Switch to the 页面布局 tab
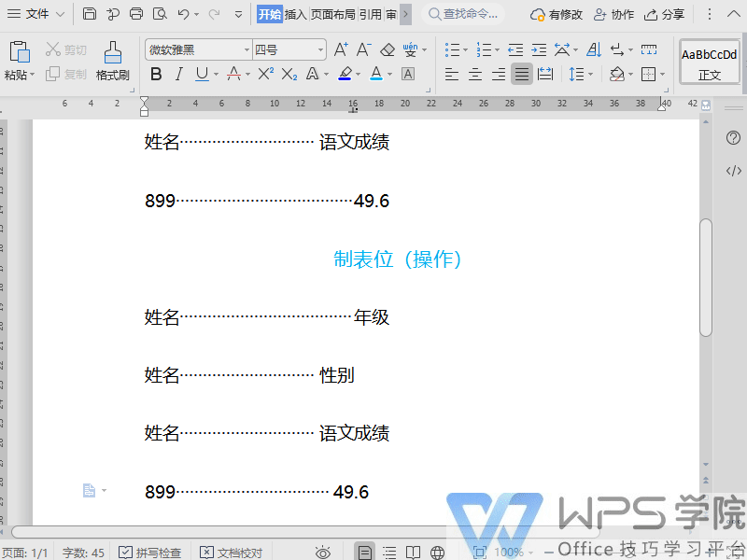This screenshot has height=560, width=747. coord(333,14)
